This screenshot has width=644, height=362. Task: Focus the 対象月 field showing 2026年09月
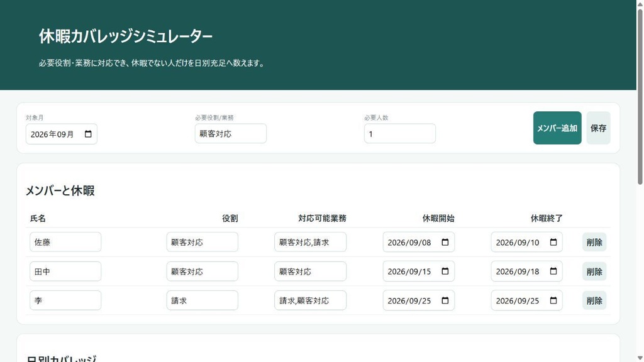click(61, 134)
